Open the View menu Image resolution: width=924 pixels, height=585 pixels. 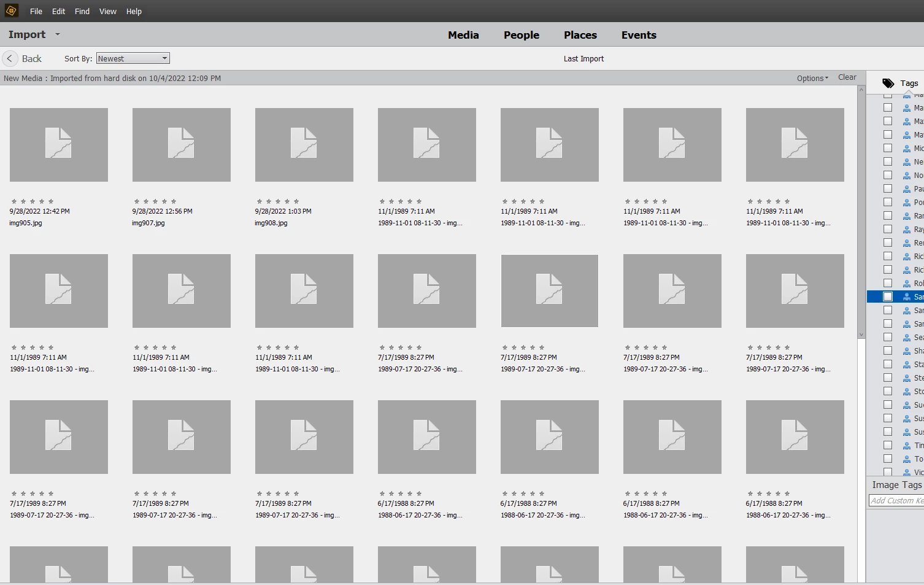108,11
